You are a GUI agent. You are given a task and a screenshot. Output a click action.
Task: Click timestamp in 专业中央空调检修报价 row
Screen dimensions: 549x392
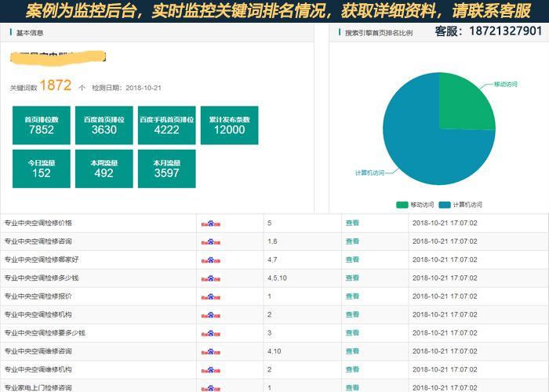(x=445, y=296)
